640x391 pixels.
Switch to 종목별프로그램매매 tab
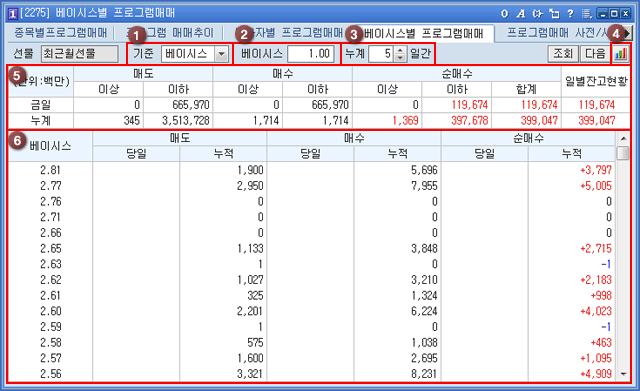[60, 33]
